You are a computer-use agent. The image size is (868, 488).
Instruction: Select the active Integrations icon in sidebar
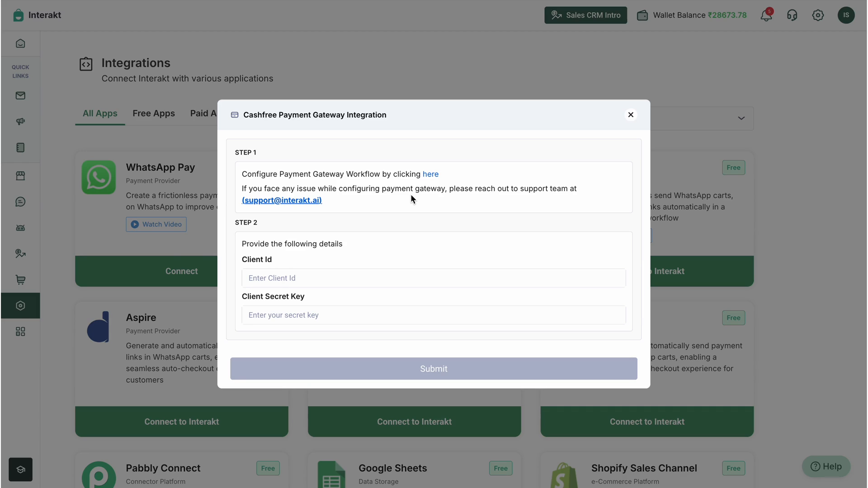20,305
